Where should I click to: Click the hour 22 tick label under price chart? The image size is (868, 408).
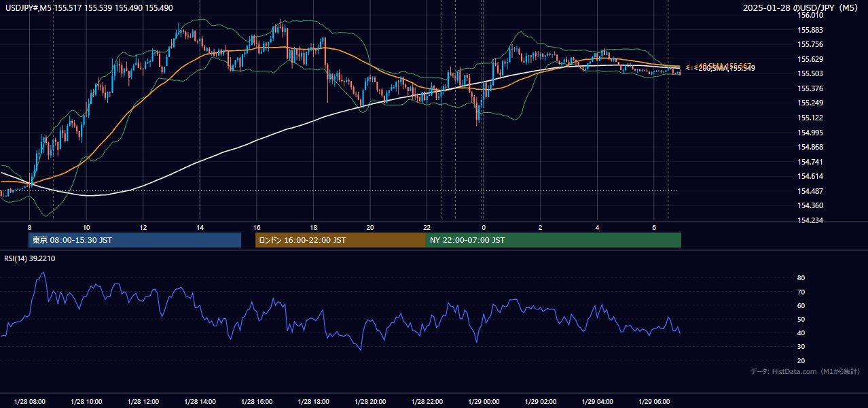click(427, 227)
